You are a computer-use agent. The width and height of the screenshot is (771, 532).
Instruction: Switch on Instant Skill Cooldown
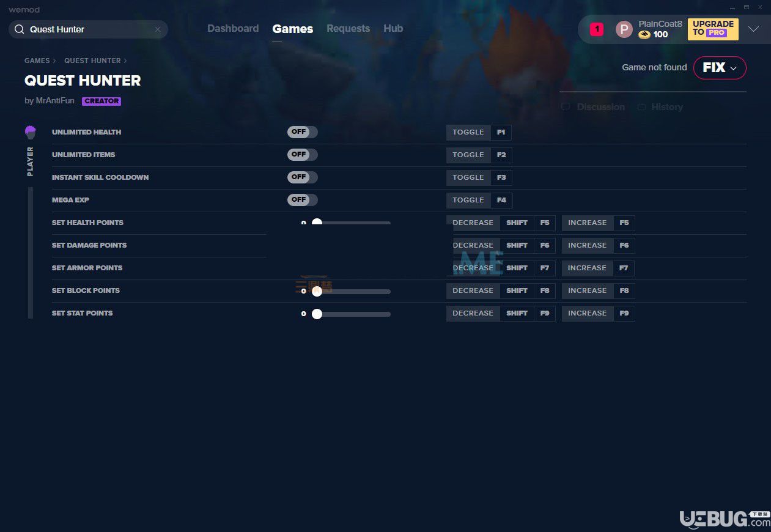303,177
